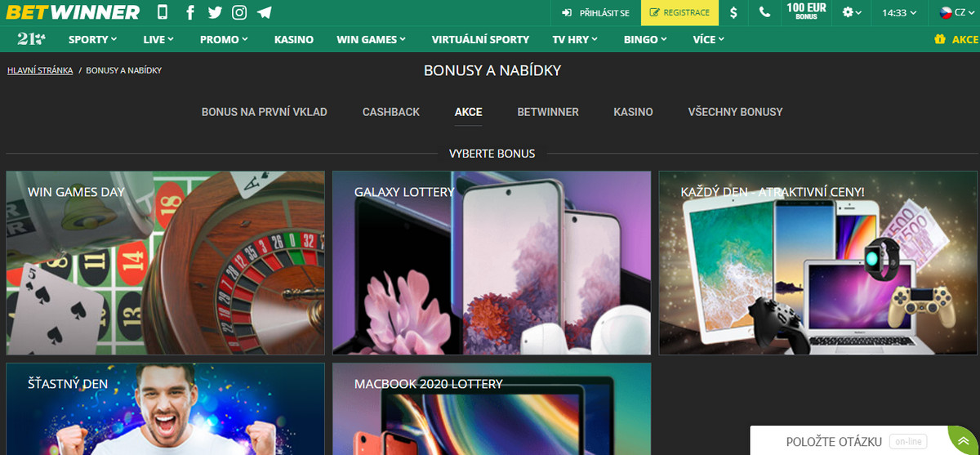Select the Akce tab
The image size is (980, 455).
469,112
